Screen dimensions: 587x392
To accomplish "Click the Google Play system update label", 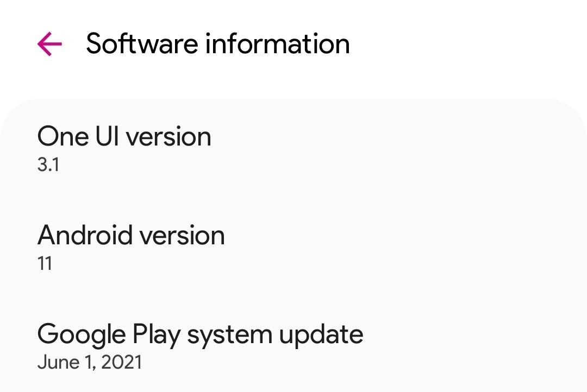I will (x=200, y=334).
